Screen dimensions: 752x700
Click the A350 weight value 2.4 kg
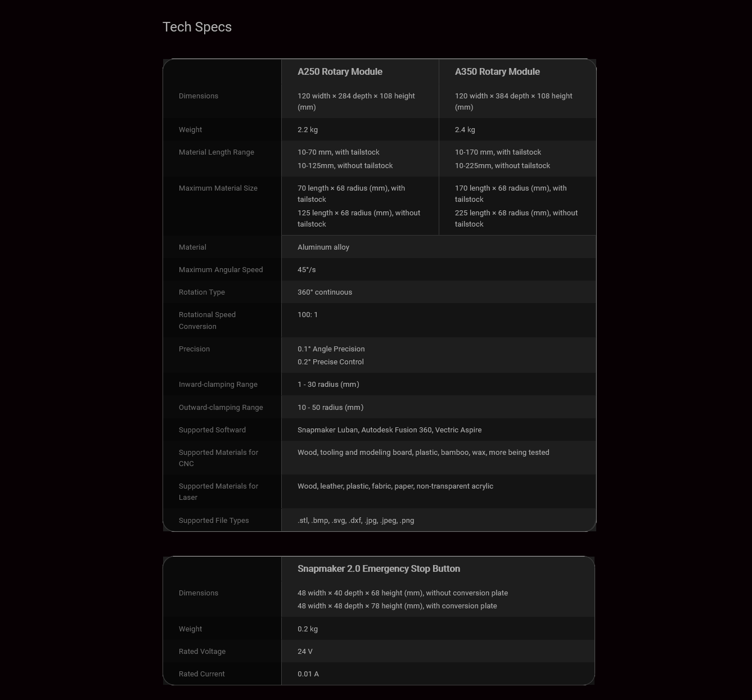[x=465, y=130]
